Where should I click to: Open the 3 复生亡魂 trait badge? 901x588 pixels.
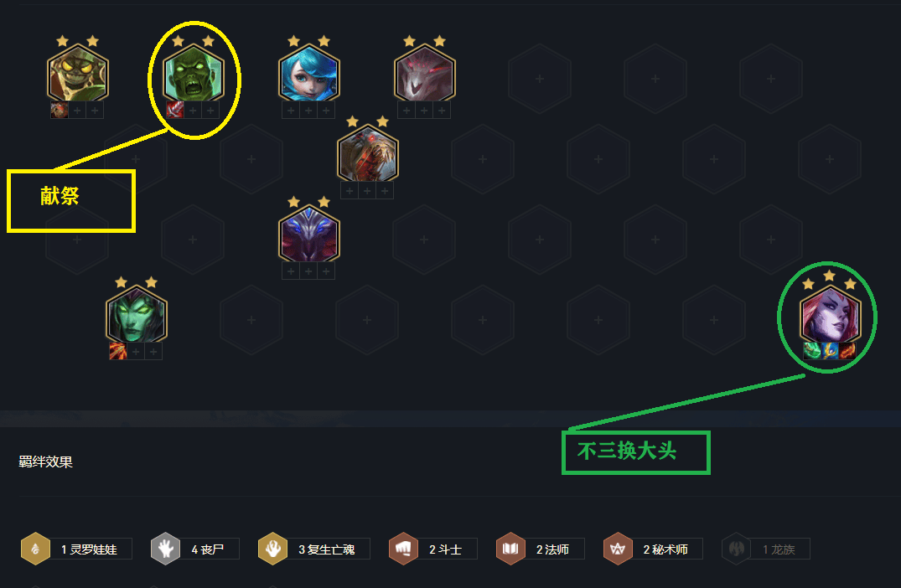tap(313, 549)
